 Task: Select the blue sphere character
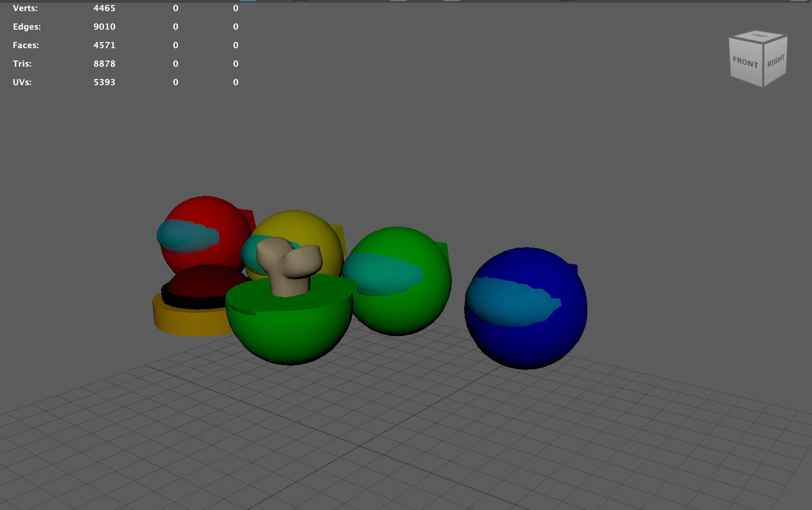[x=527, y=342]
